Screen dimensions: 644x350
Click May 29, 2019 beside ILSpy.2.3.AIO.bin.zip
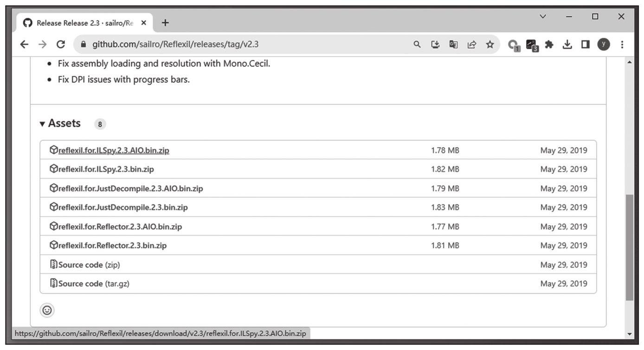564,150
